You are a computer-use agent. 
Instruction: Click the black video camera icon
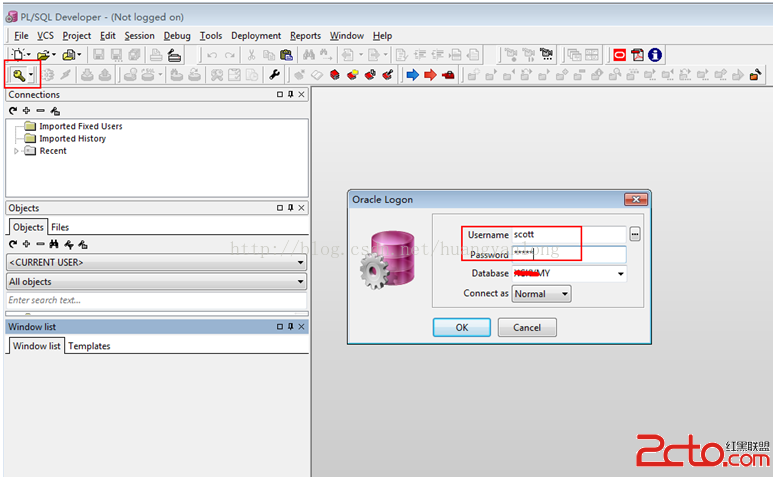pos(546,54)
